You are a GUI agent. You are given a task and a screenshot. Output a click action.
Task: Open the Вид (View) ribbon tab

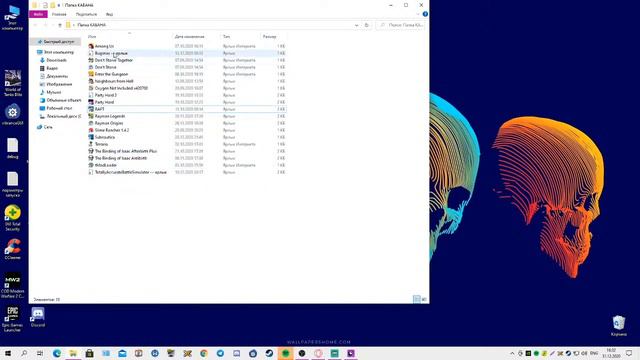coord(109,14)
